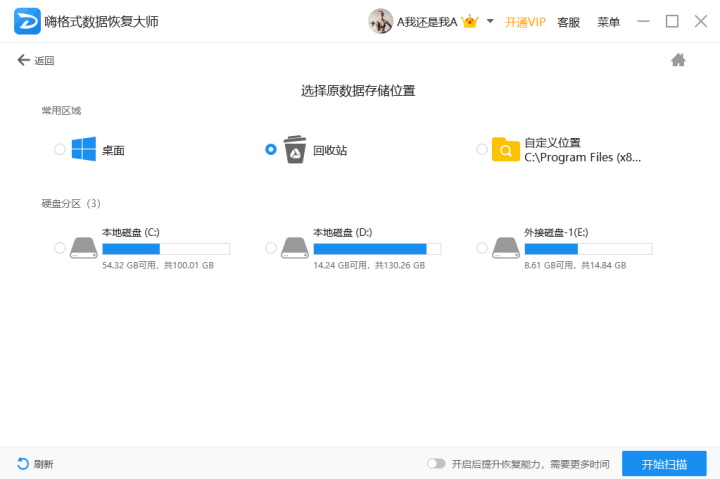The image size is (720, 479).
Task: Click the 刷新 refresh icon
Action: click(x=22, y=464)
